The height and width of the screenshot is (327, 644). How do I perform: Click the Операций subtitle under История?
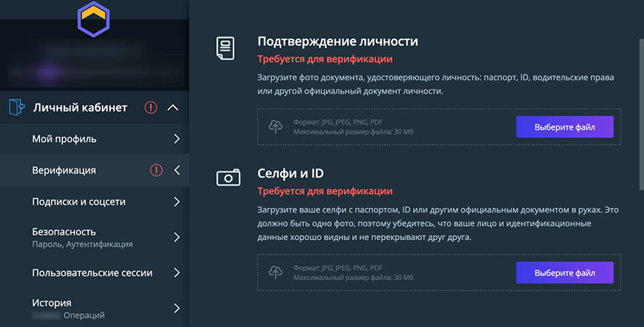[x=84, y=315]
